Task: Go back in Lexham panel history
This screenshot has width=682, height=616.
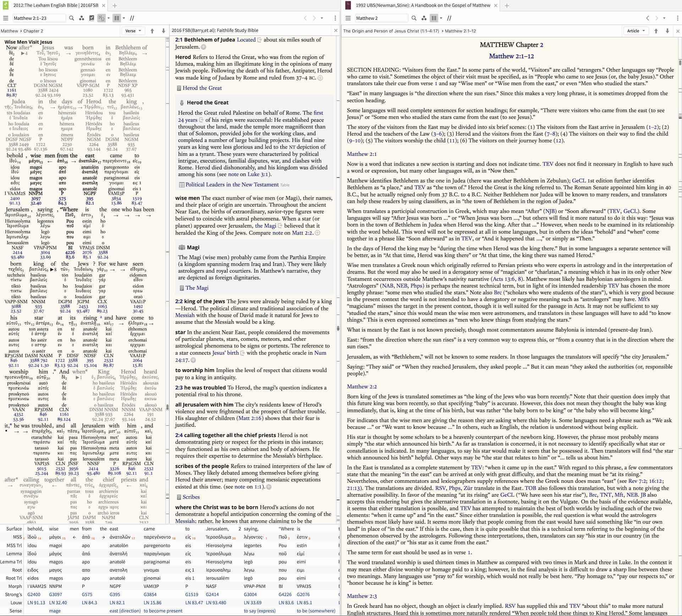Action: click(x=305, y=18)
